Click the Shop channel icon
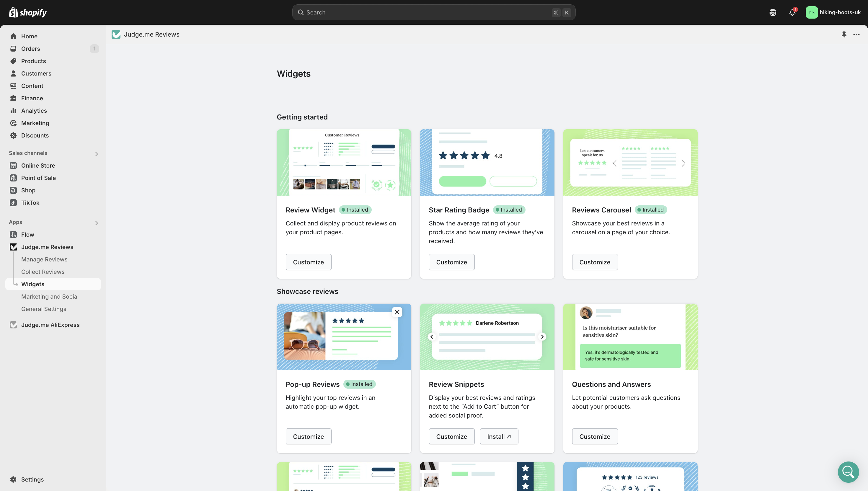 coord(13,190)
